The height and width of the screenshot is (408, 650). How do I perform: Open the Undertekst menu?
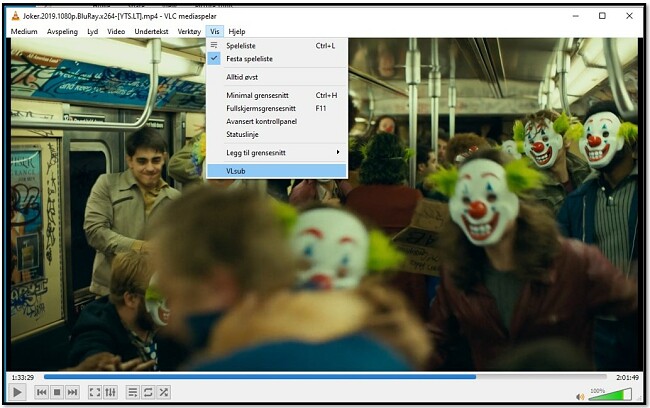tap(151, 32)
